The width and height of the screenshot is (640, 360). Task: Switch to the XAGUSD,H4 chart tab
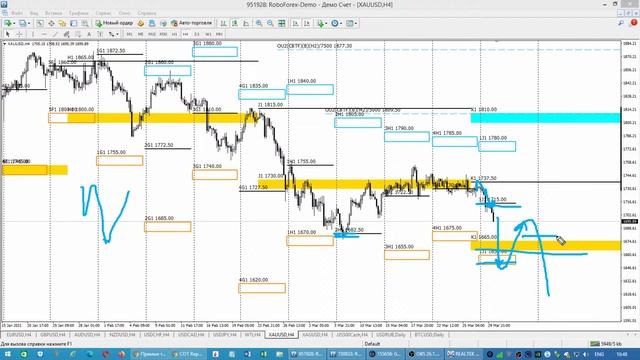click(x=315, y=335)
